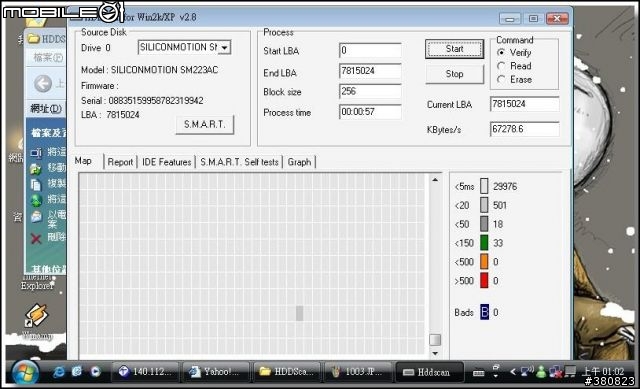Click the red >500 swatch
Screen dimensions: 640x389
[484, 280]
